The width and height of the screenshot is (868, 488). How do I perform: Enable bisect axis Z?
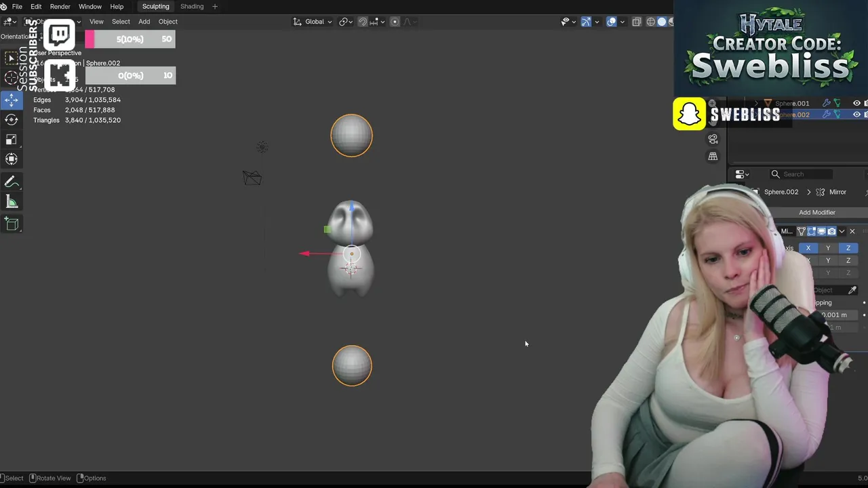[x=848, y=260]
